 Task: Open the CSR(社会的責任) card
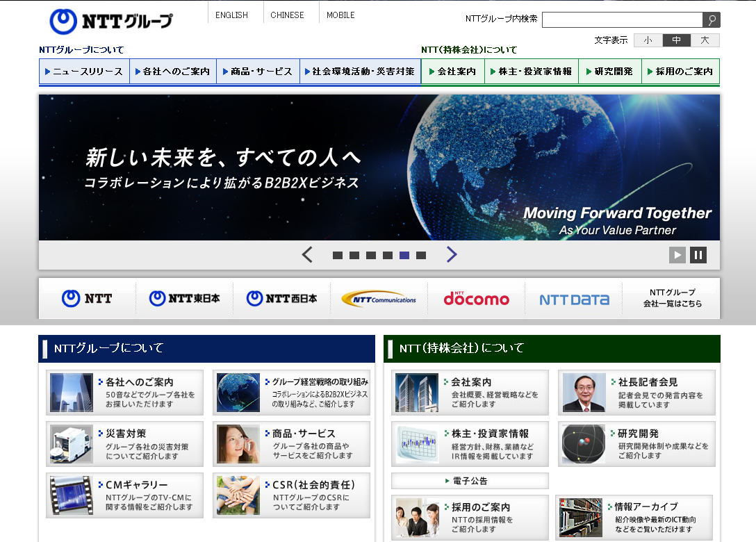[292, 495]
